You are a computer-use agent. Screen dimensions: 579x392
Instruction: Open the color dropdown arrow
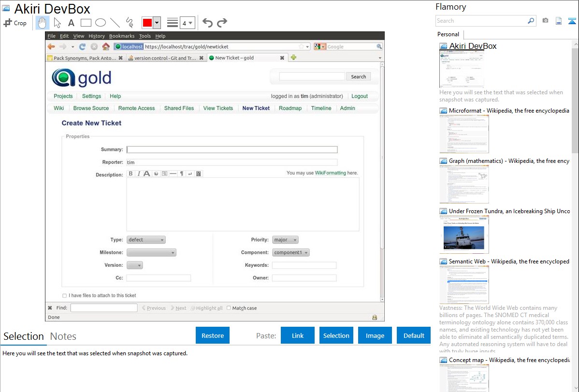point(157,23)
